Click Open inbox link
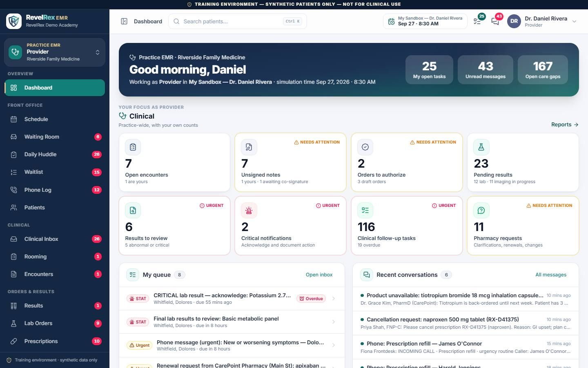588x368 pixels. pos(319,275)
